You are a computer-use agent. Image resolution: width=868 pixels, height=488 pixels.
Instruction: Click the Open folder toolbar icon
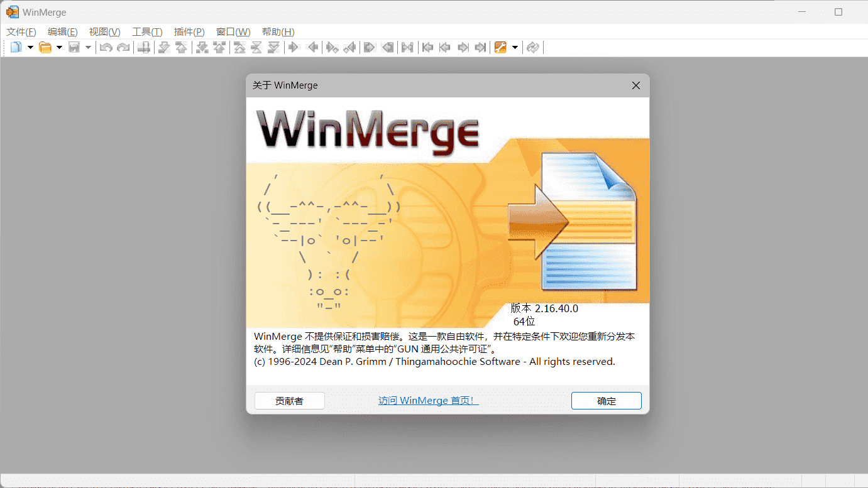pyautogui.click(x=45, y=47)
